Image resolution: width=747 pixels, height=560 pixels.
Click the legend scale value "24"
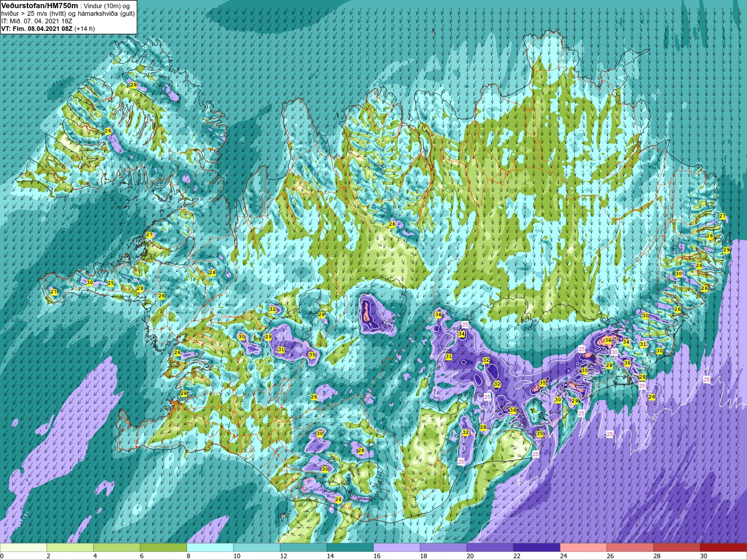pos(563,556)
